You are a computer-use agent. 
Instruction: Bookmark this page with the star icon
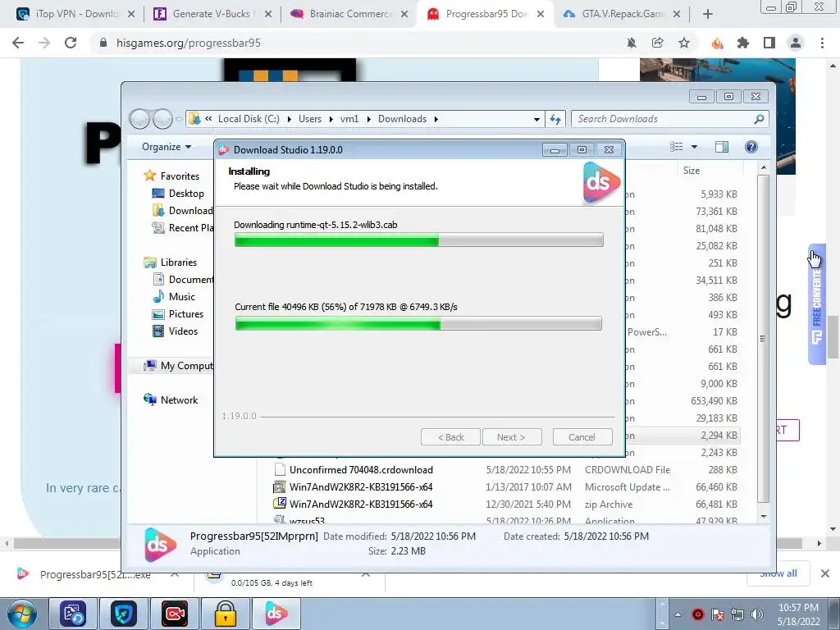click(x=684, y=43)
